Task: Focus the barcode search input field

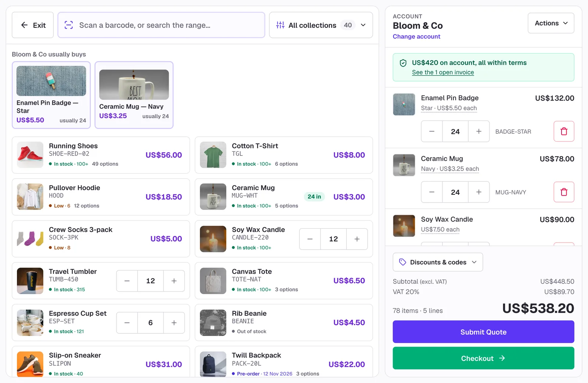Action: (161, 25)
